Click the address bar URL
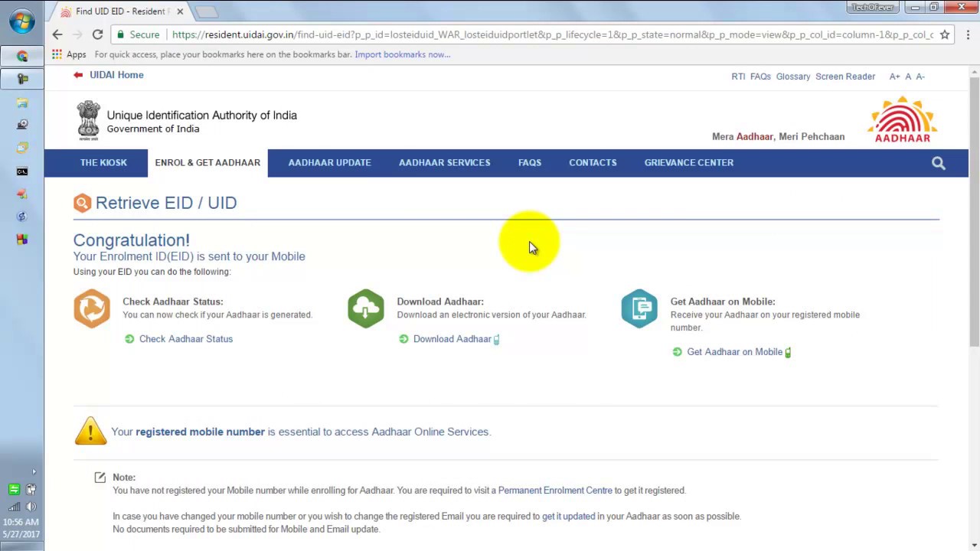 coord(551,34)
